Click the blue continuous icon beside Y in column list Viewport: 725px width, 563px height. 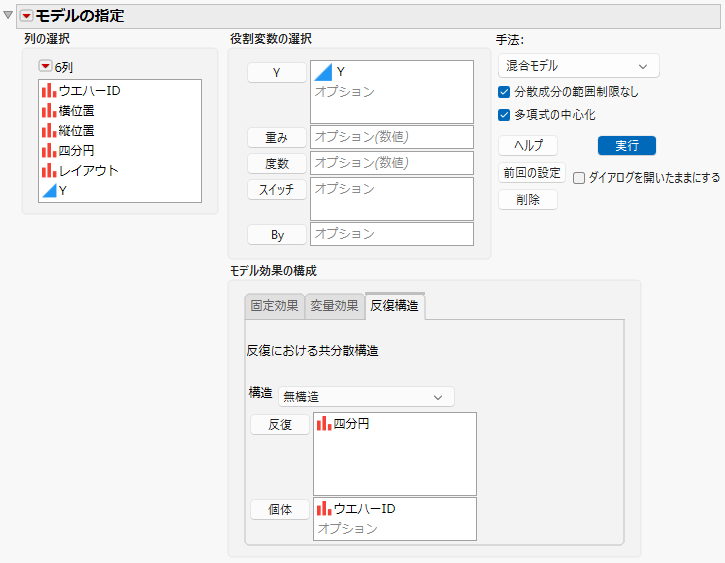coord(49,190)
